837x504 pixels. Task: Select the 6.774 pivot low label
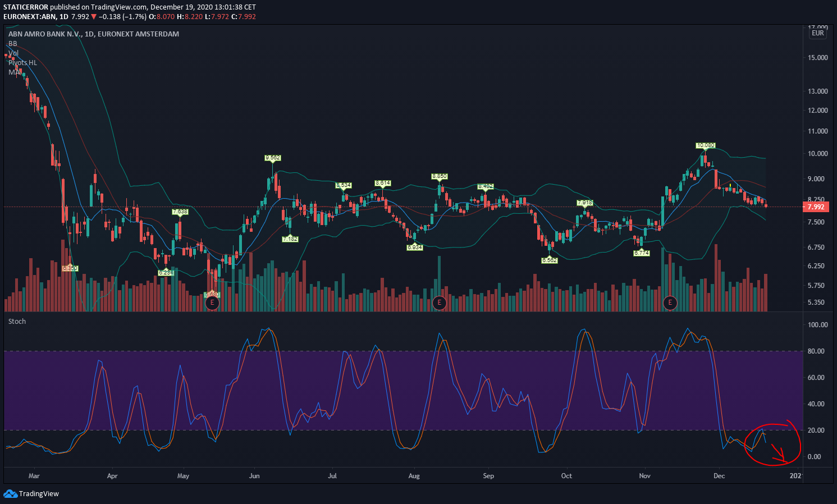pos(641,253)
